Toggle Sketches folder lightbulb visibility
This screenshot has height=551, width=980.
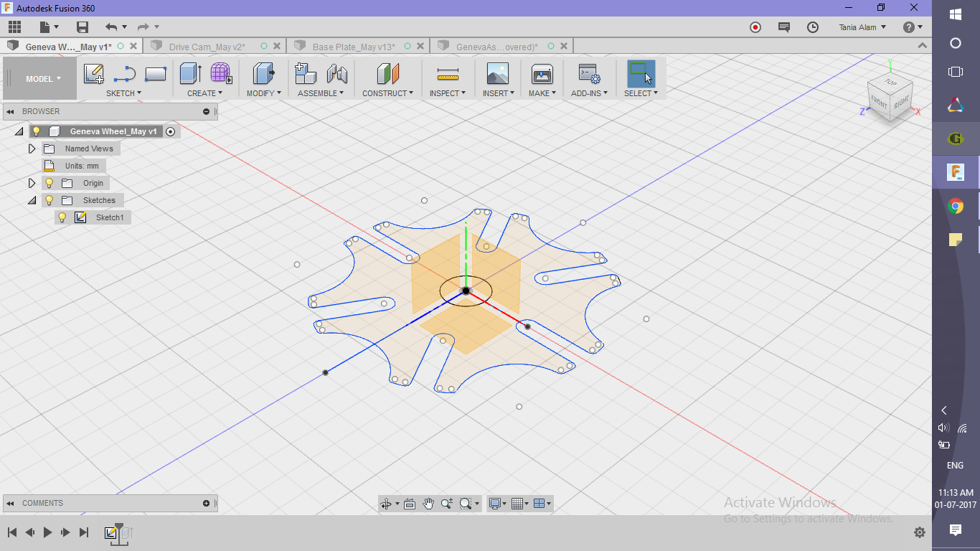click(x=49, y=200)
